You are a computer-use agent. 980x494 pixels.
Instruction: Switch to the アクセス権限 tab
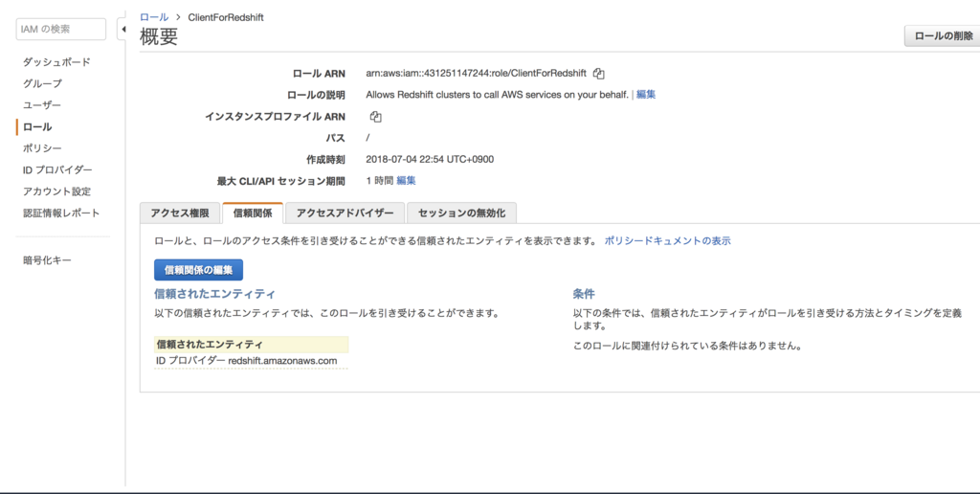point(180,213)
